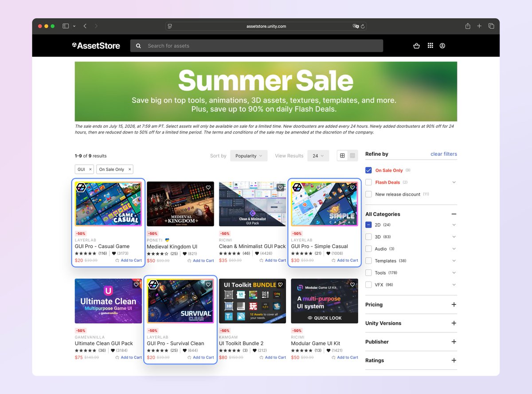
Task: Click the clear filters link
Action: coord(444,154)
